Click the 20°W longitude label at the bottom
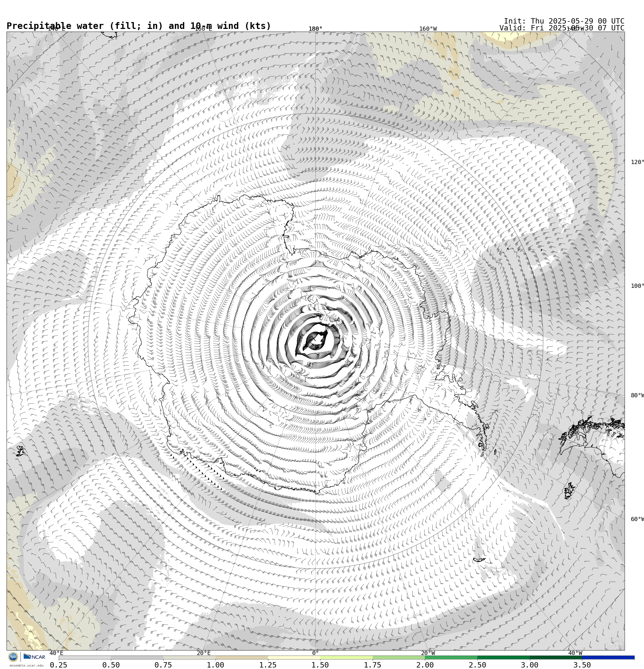The width and height of the screenshot is (644, 669). (x=428, y=653)
